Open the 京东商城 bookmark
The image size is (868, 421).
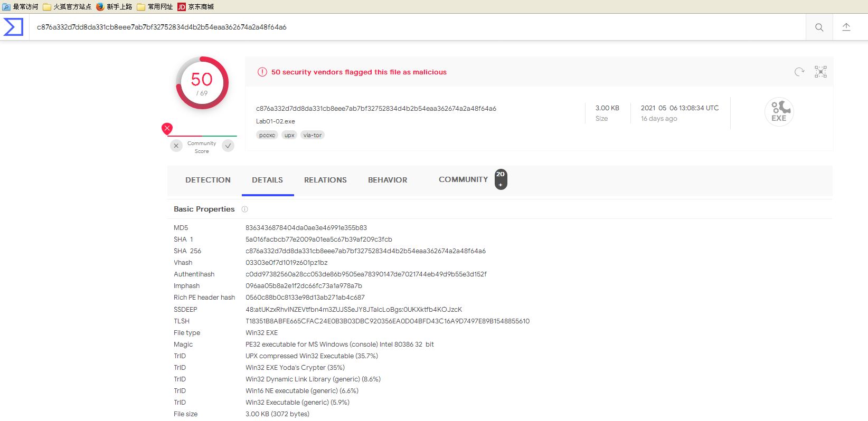click(x=195, y=7)
